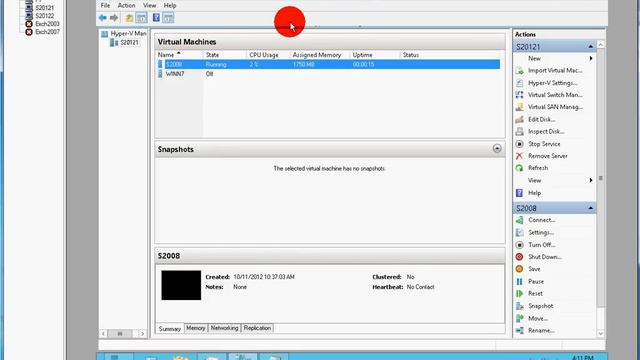
Task: Click the Up one level folder icon
Action: tap(129, 18)
